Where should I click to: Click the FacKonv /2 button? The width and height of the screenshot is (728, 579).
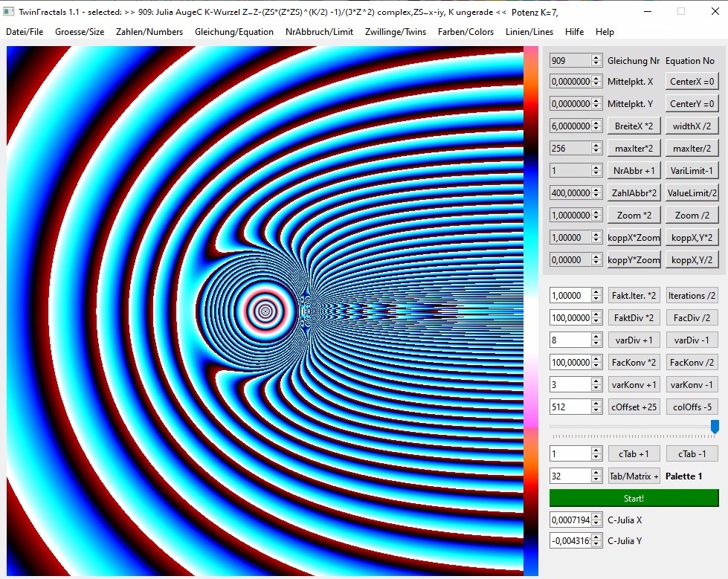click(692, 362)
